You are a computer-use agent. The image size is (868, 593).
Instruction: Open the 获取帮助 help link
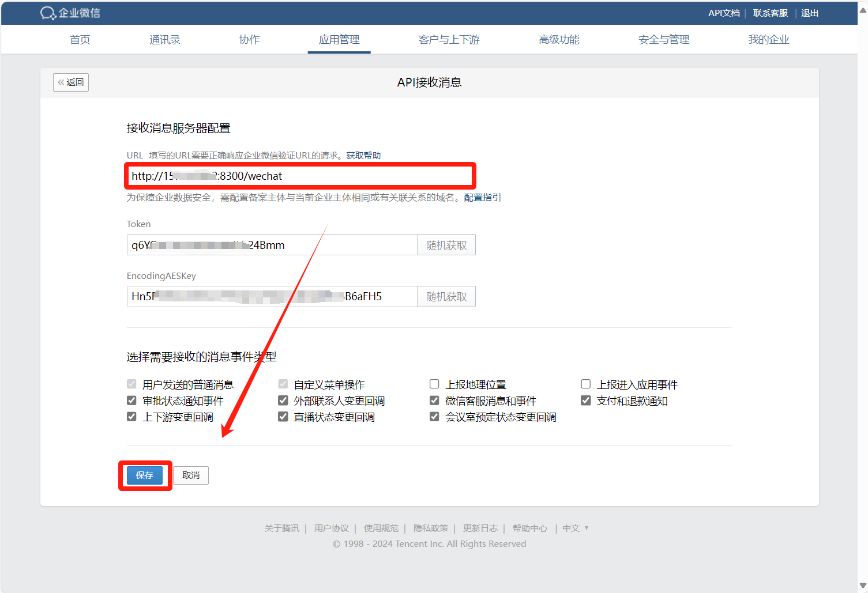363,156
